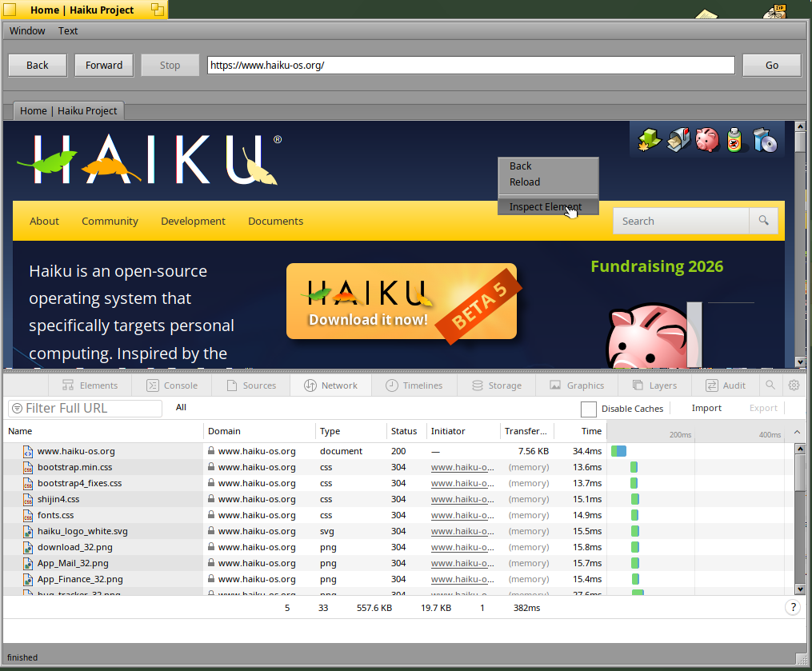812x671 pixels.
Task: Choose Inspect Element in context menu
Action: pyautogui.click(x=549, y=206)
